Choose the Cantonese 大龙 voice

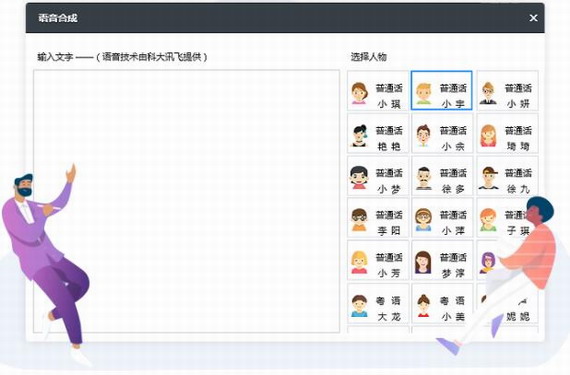[378, 303]
